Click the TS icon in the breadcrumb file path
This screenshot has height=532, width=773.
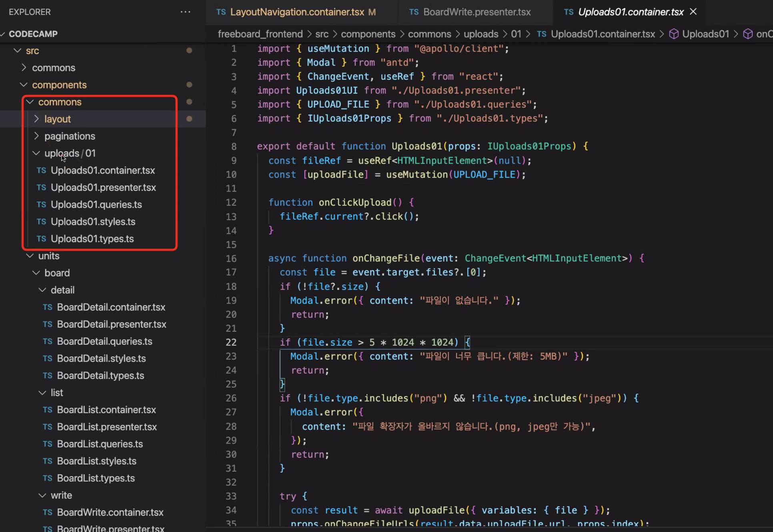pyautogui.click(x=542, y=34)
